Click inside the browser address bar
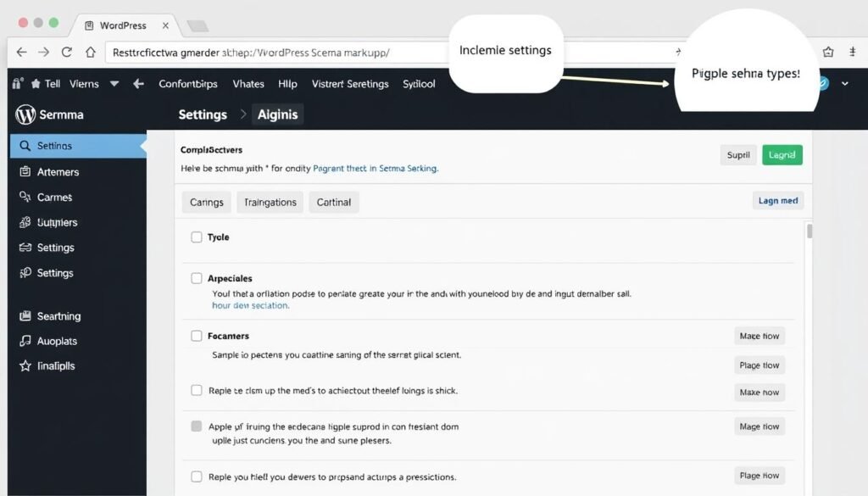 pos(254,51)
